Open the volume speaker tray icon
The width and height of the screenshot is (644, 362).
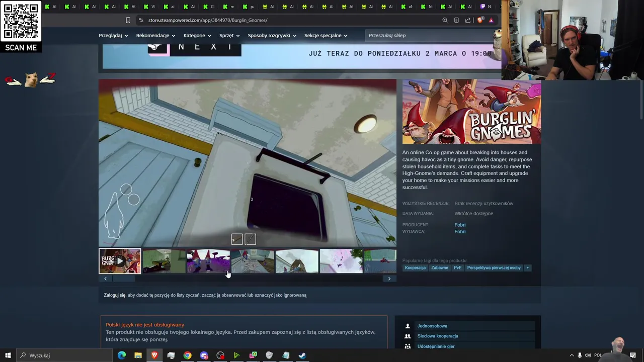(588, 355)
